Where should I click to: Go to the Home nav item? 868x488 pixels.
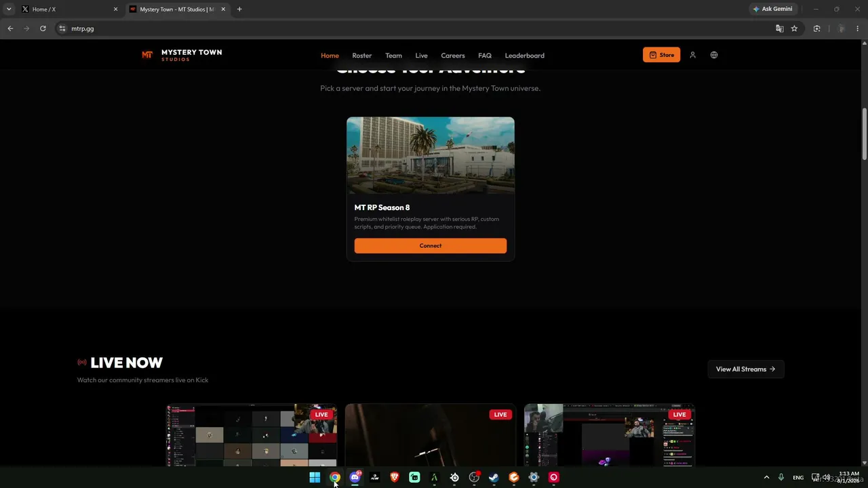(330, 56)
